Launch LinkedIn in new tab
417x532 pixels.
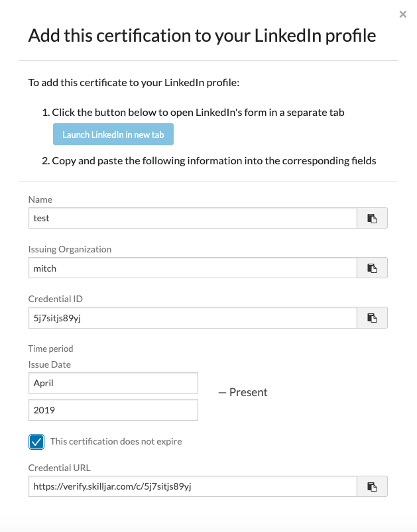[113, 134]
